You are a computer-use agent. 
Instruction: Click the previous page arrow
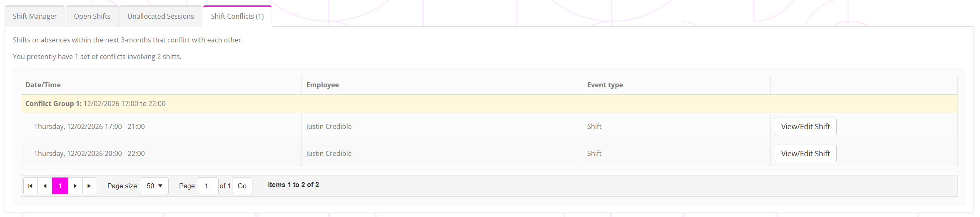tap(45, 186)
